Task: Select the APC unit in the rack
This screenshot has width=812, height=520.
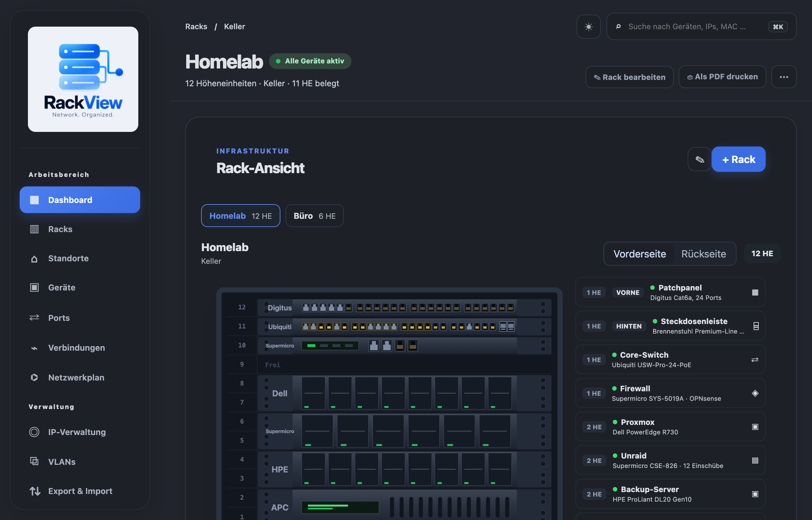Action: 405,505
